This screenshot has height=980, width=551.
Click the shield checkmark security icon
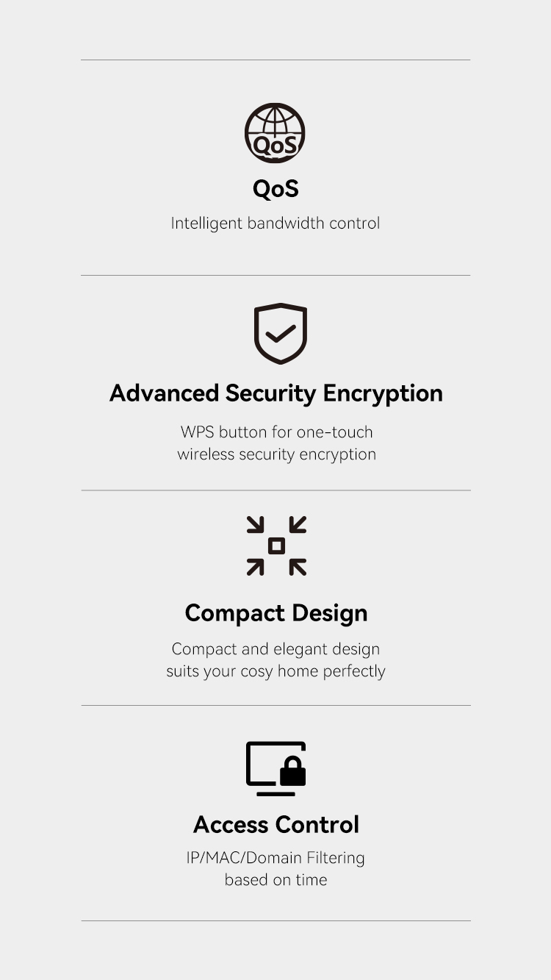pyautogui.click(x=280, y=333)
